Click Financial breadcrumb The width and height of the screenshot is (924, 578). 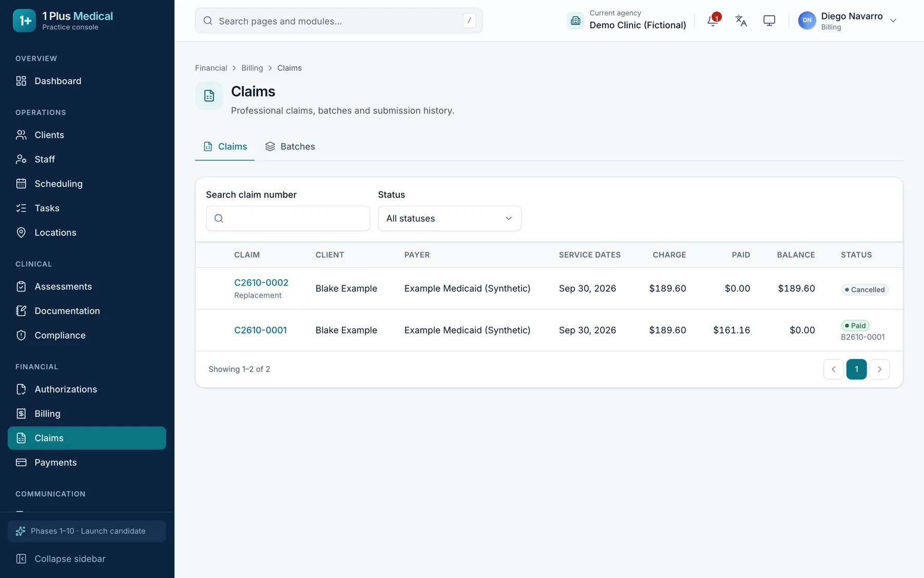pos(211,68)
